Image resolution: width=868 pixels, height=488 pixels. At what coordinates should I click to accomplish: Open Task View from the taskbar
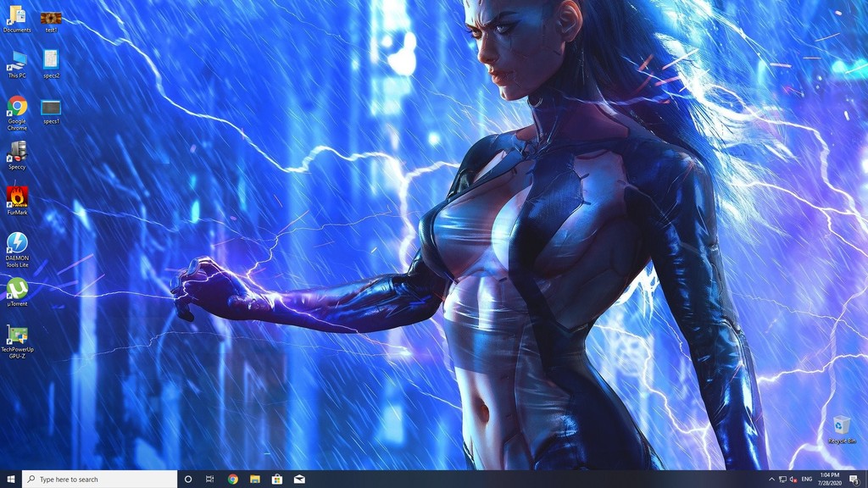[210, 480]
